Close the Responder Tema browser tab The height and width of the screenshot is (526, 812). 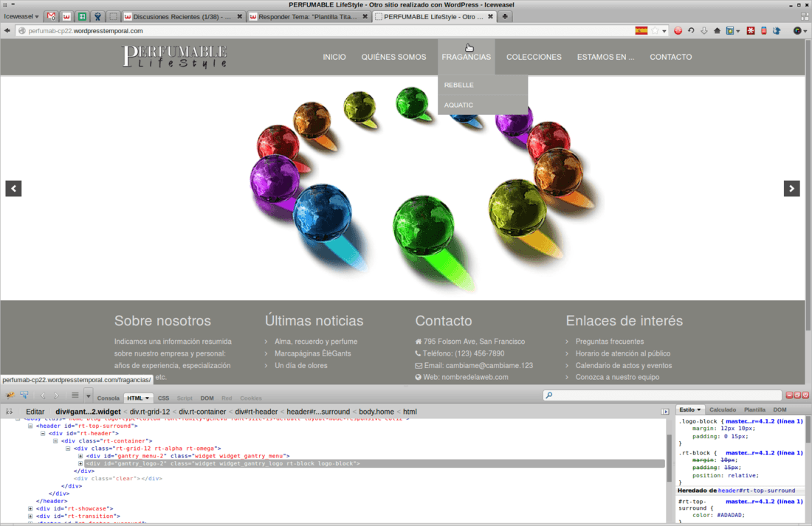tap(365, 16)
